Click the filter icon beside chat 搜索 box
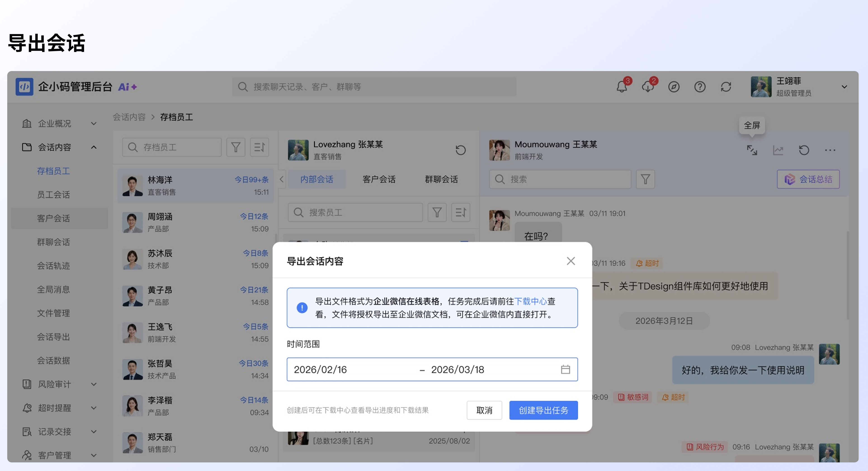This screenshot has height=471, width=868. pos(645,179)
